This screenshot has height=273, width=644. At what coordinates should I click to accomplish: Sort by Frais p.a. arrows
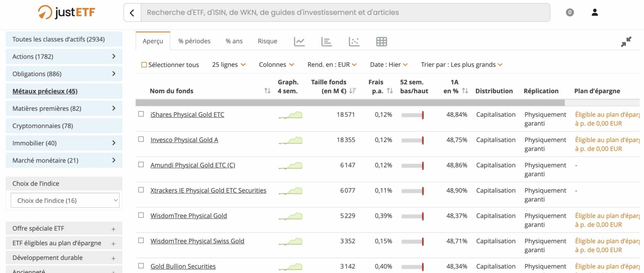click(x=390, y=91)
